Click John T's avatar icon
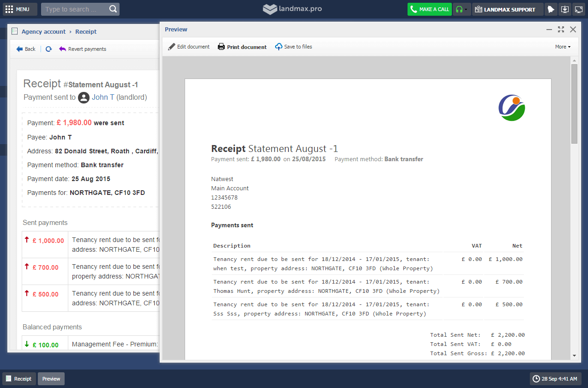588x388 pixels. (84, 97)
